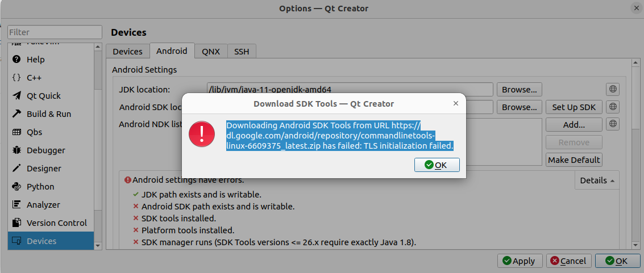This screenshot has height=273, width=644.
Task: Click 'SDK manager runs' status line
Action: [279, 242]
